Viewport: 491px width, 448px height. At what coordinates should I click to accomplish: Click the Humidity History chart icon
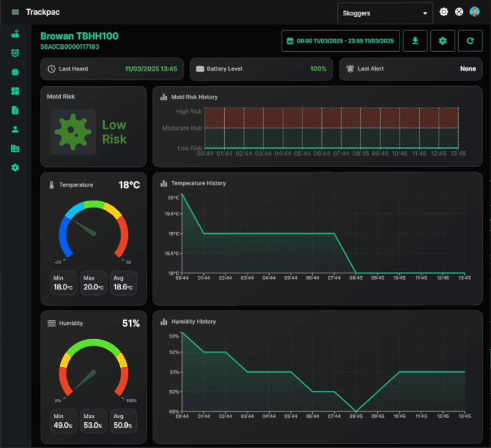point(163,321)
